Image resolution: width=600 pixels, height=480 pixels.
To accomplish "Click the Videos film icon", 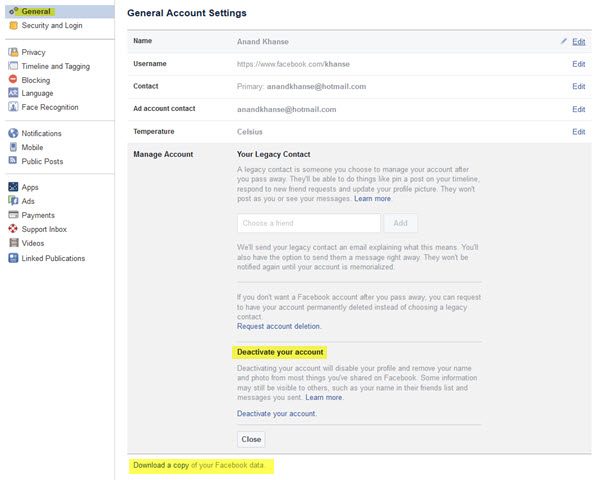I will pyautogui.click(x=13, y=243).
